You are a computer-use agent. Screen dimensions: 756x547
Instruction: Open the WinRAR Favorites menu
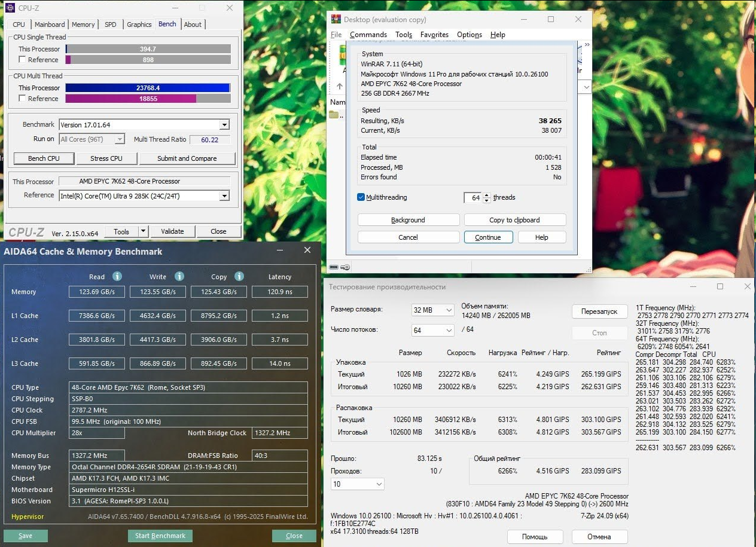click(434, 35)
